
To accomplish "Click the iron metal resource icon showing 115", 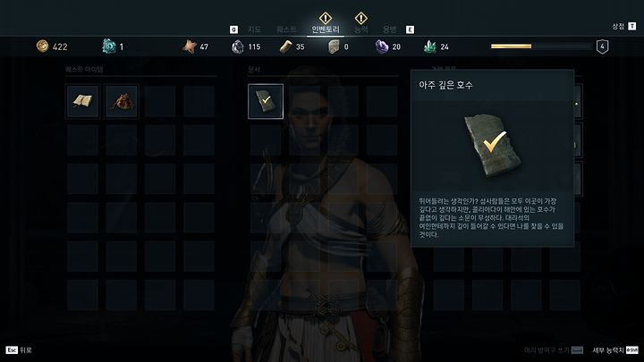I will pos(238,46).
